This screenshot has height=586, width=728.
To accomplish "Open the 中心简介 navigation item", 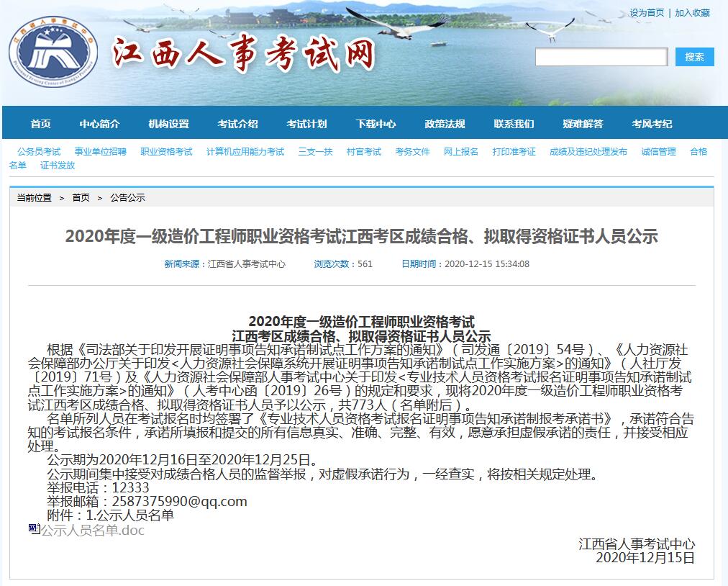I will pos(100,124).
